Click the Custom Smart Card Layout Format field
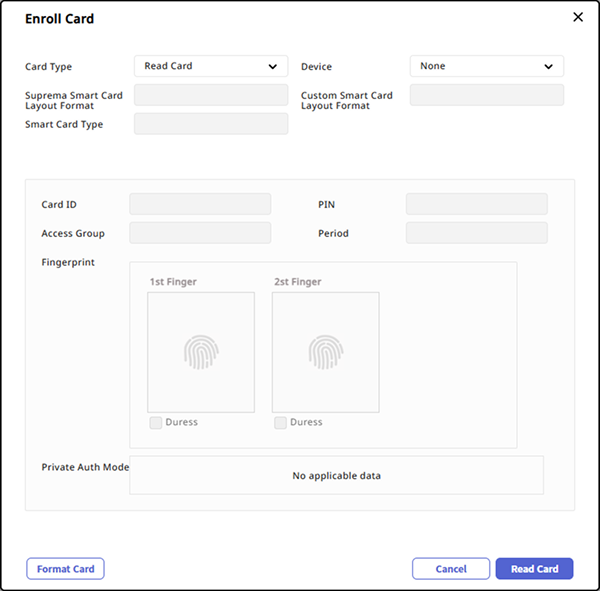 pos(486,95)
